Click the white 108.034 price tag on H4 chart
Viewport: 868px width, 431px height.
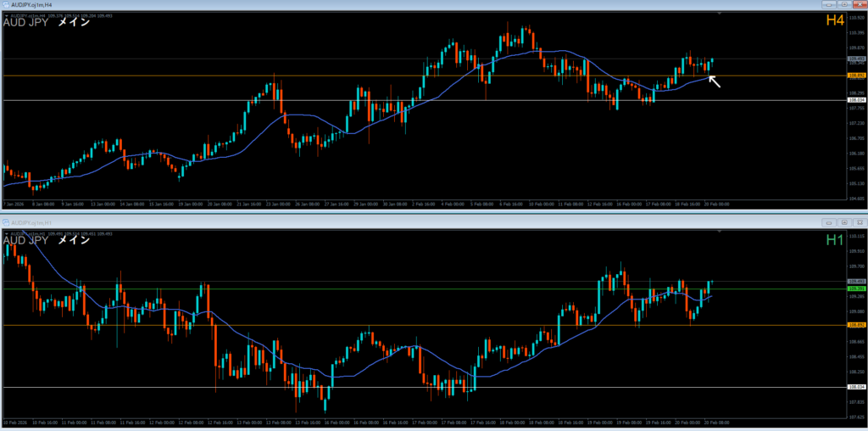[x=855, y=100]
